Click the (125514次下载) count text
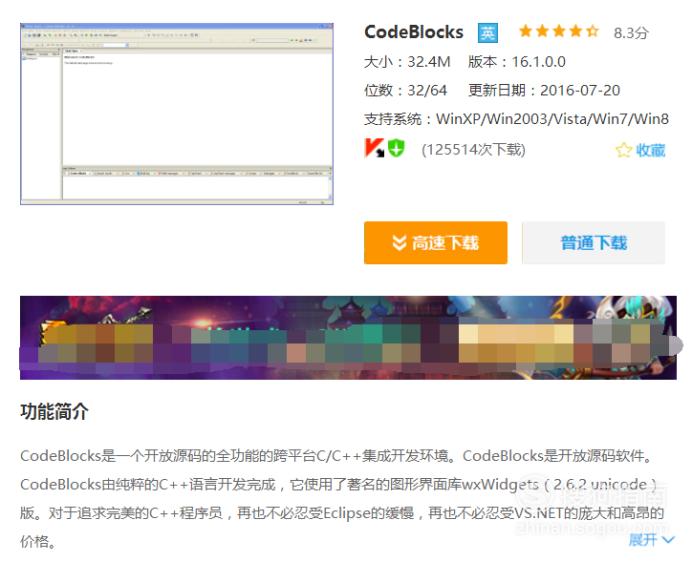 point(474,150)
